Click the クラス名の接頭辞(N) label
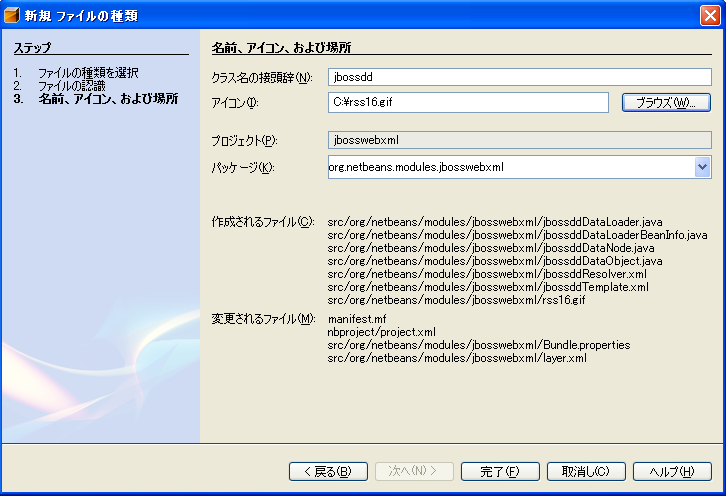The width and height of the screenshot is (726, 496). click(x=262, y=77)
